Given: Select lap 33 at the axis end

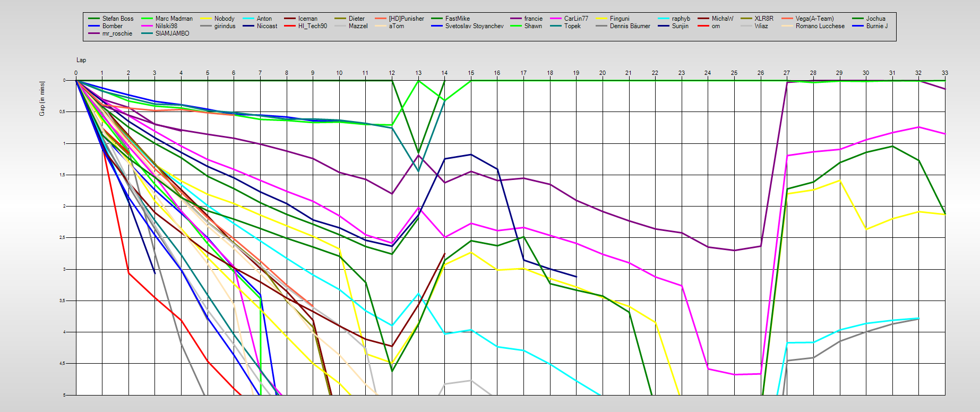Looking at the screenshot, I should tap(944, 73).
